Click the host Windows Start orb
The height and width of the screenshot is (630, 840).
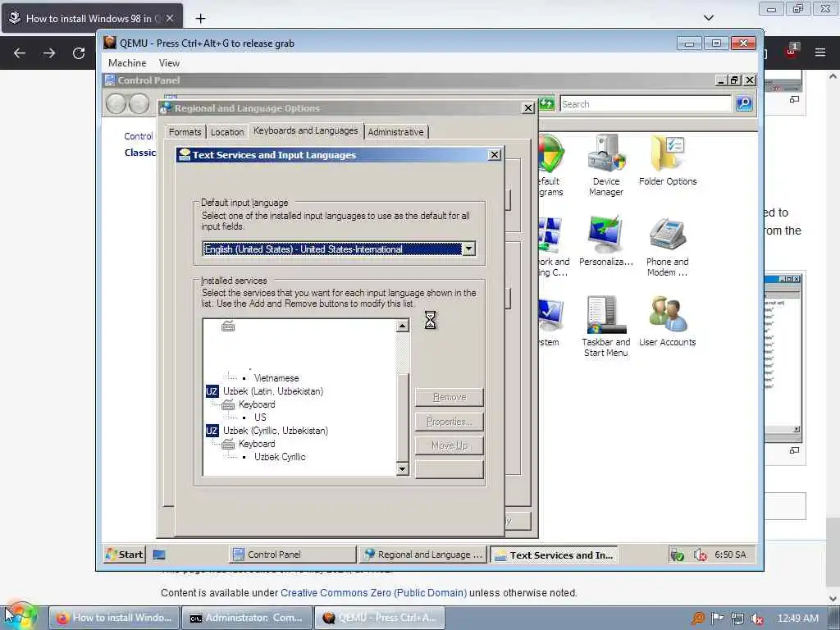21,617
